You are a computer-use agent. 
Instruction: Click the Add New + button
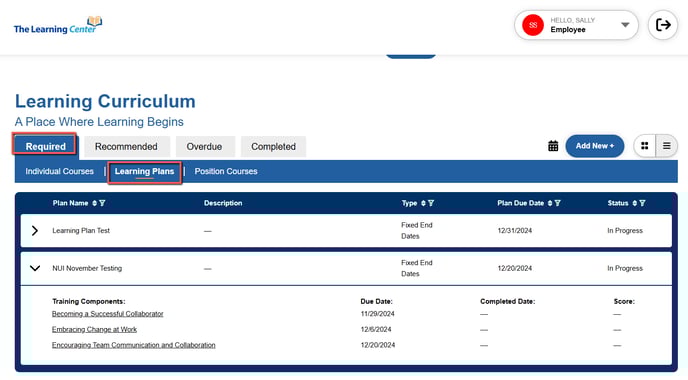(595, 146)
